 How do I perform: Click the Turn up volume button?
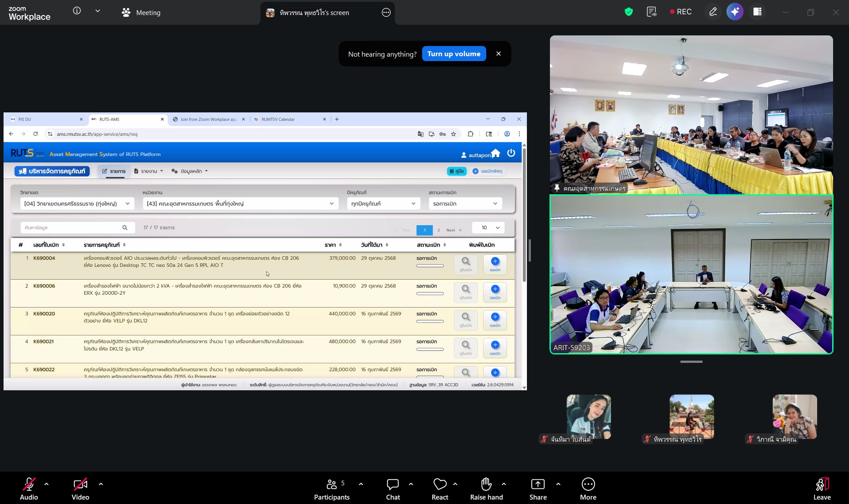tap(453, 54)
